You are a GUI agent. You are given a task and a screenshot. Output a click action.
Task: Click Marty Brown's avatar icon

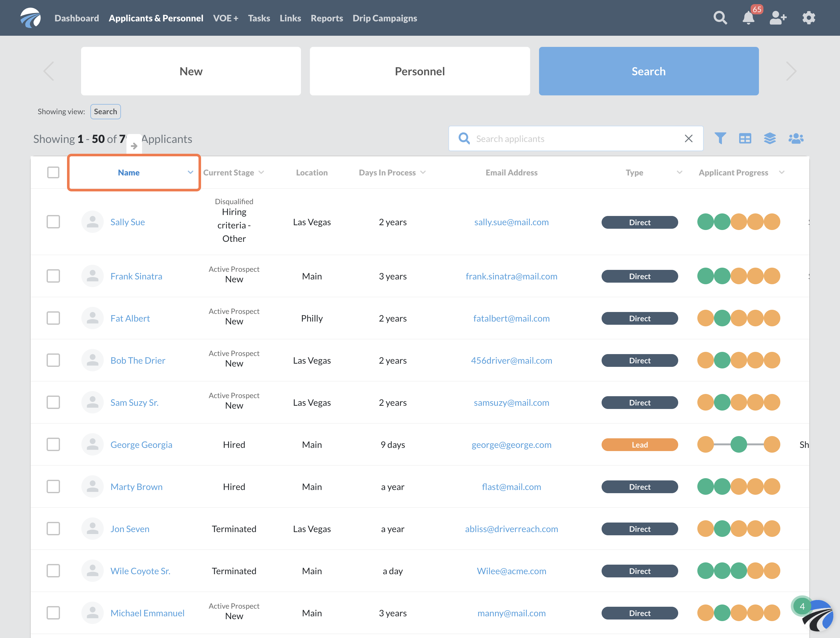[x=92, y=487]
